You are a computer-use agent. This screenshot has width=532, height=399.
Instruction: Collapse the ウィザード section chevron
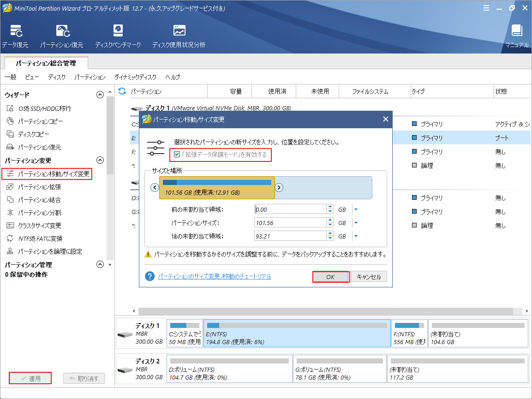click(100, 95)
